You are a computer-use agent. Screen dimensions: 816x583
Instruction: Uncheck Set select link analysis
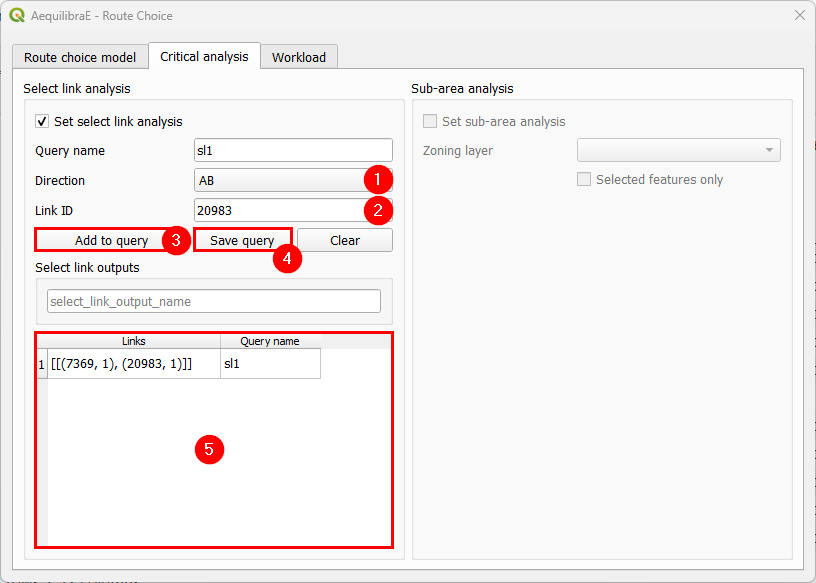pyautogui.click(x=42, y=121)
